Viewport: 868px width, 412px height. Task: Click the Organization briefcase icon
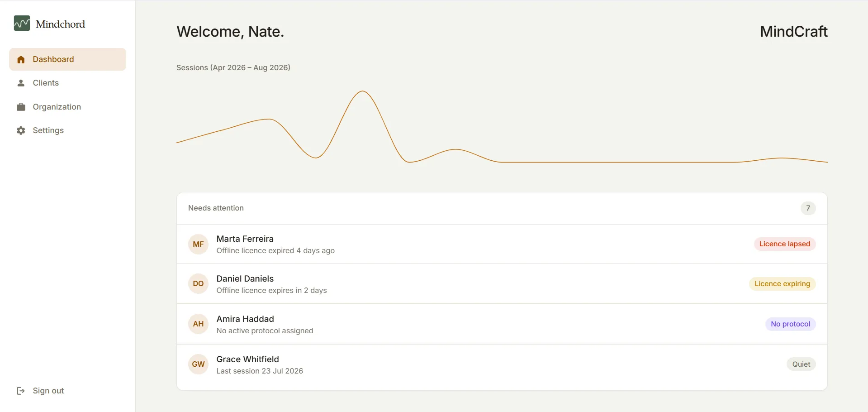click(x=21, y=107)
